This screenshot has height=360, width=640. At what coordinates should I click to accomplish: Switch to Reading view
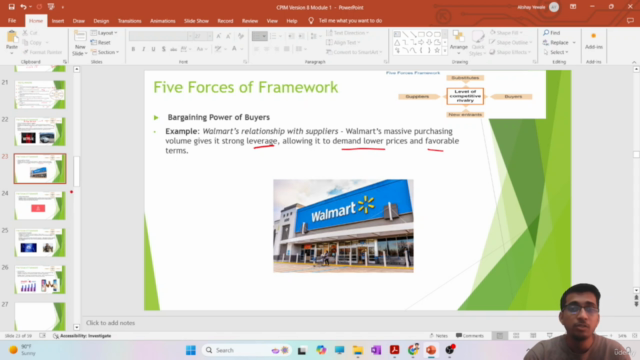533,336
